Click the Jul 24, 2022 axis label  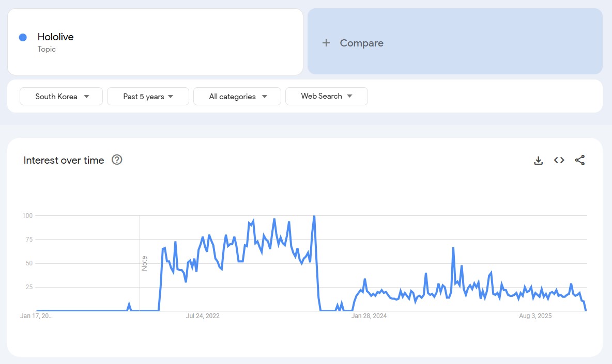tap(203, 315)
